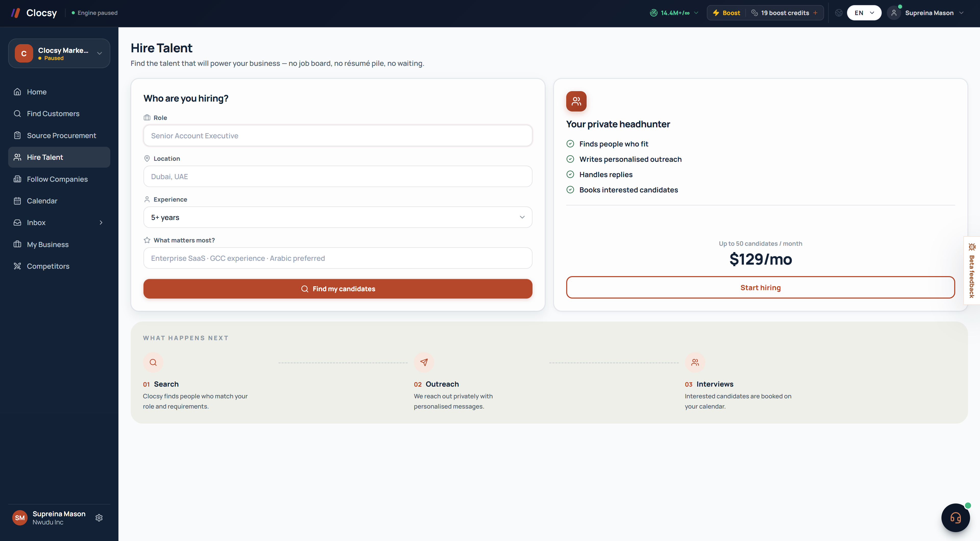Click the Source Procurement clipboard icon
Screen dimensions: 980x541
pos(17,135)
